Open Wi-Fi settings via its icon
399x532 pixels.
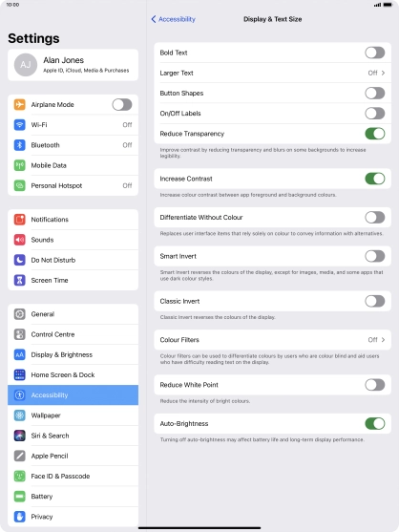click(x=20, y=125)
